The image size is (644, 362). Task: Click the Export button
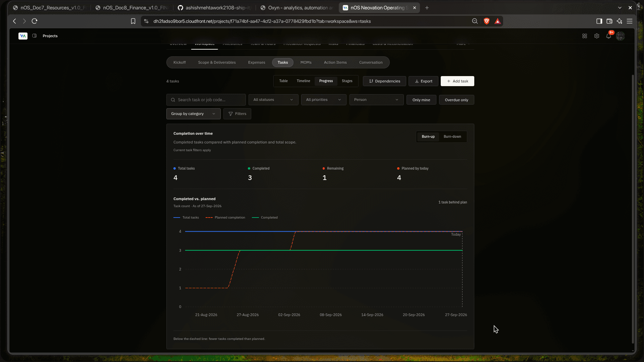424,81
